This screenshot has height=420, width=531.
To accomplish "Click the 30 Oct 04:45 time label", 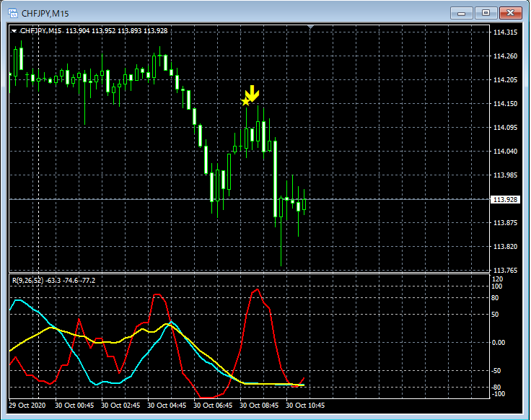I will coord(167,405).
